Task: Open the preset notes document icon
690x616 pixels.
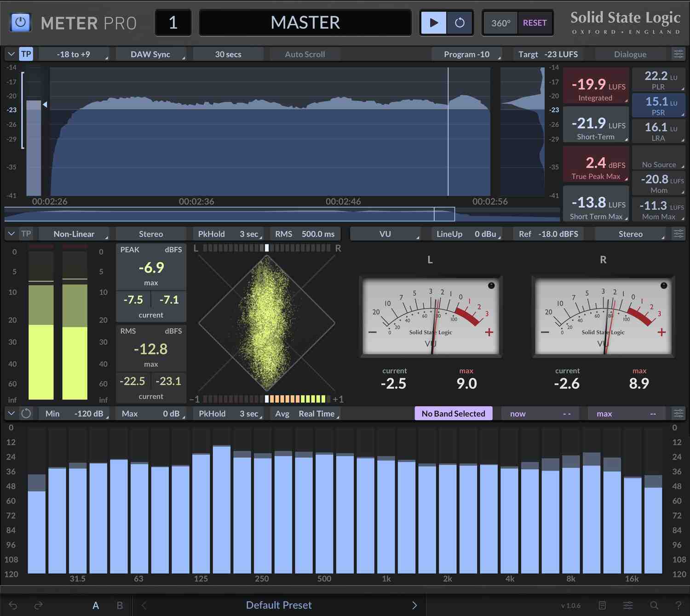Action: [x=603, y=605]
